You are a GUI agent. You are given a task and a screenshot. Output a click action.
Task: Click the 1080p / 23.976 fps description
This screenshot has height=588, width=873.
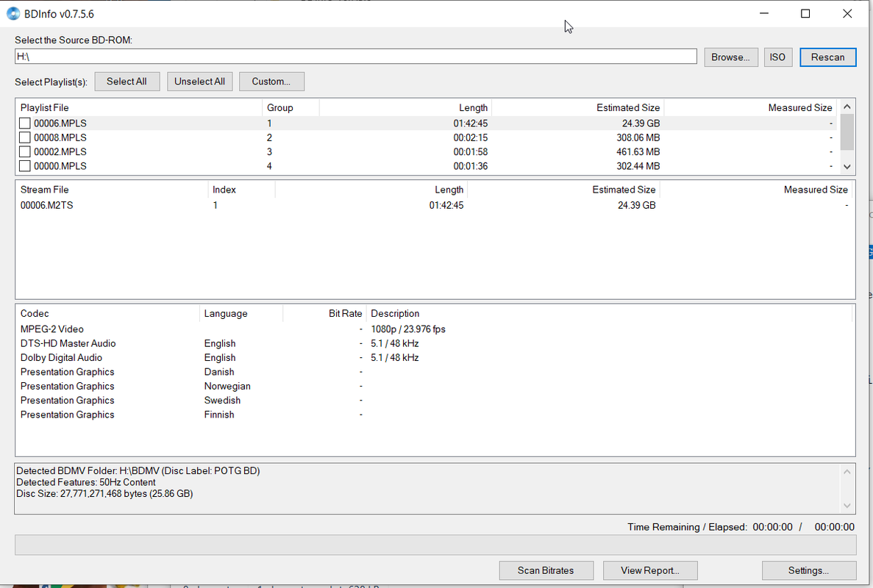tap(408, 329)
